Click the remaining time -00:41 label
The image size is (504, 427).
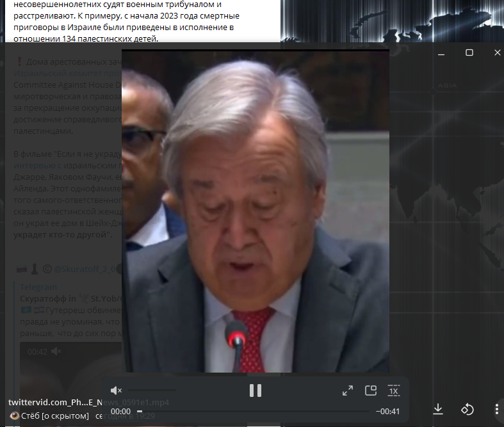(387, 412)
